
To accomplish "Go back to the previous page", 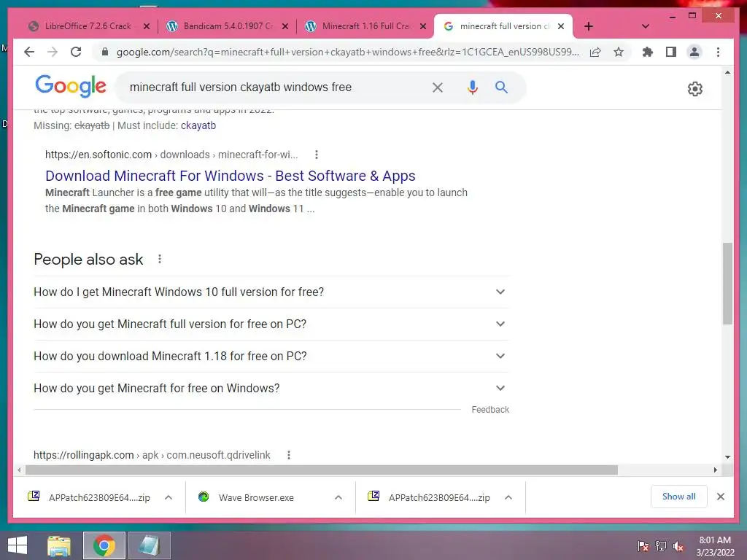I will [29, 52].
